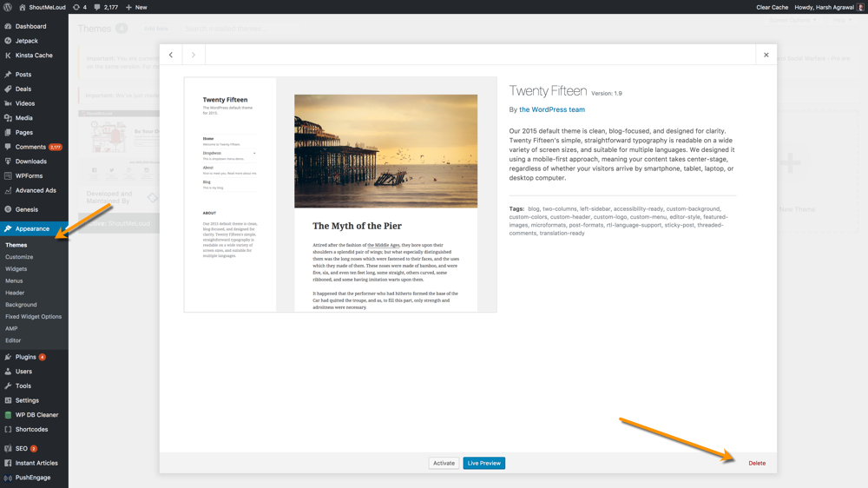The image size is (868, 488).
Task: Click the Live Preview button
Action: [483, 463]
